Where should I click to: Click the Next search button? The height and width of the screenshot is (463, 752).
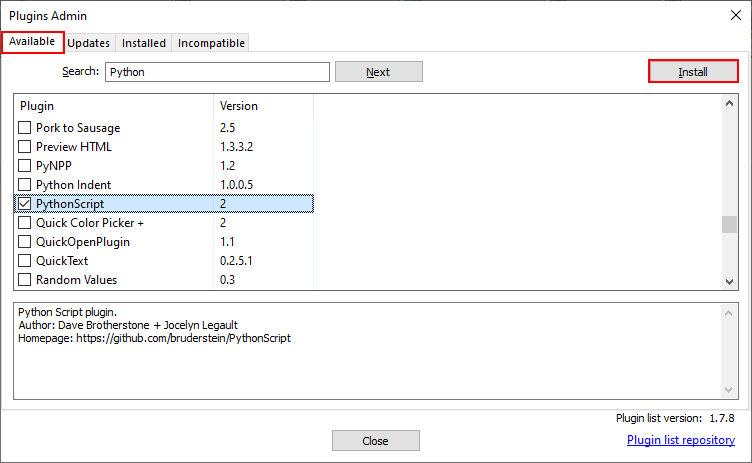(378, 72)
